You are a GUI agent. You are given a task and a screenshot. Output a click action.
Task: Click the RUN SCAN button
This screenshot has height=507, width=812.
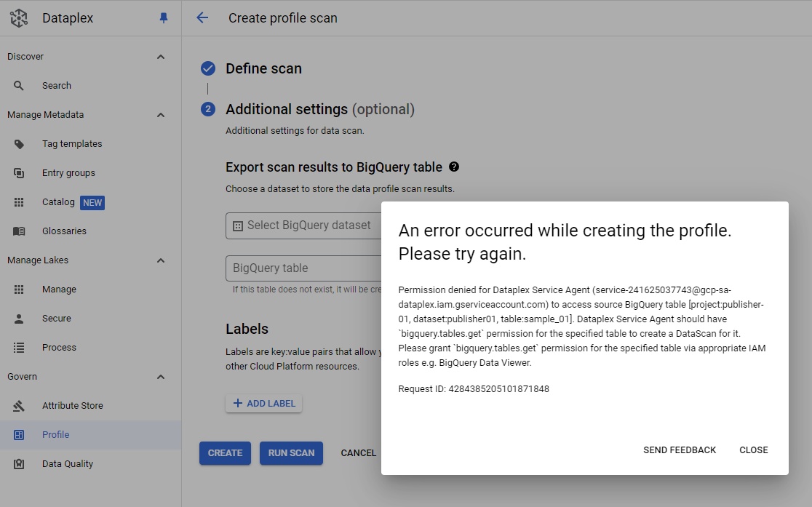coord(291,453)
